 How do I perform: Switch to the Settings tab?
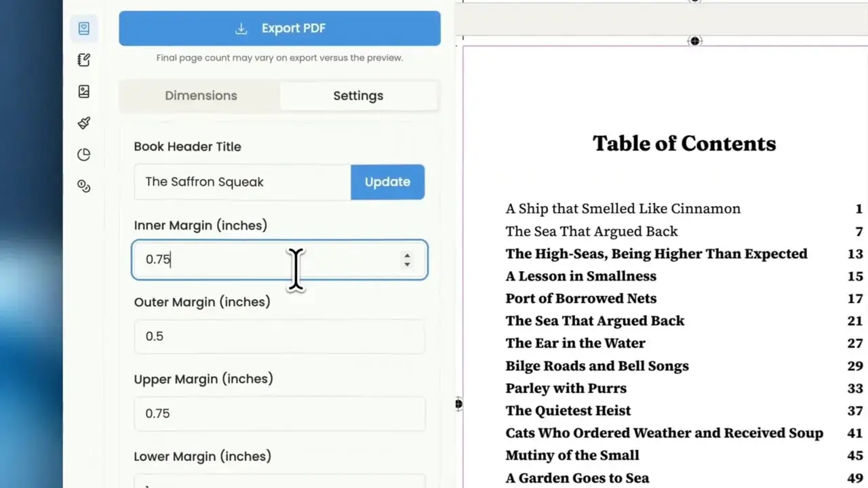coord(358,96)
